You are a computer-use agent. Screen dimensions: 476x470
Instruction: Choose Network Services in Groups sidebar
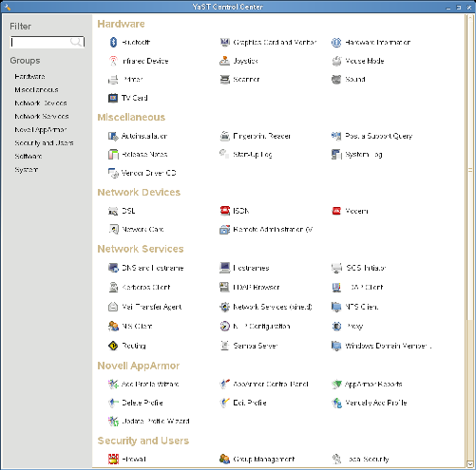tap(42, 117)
